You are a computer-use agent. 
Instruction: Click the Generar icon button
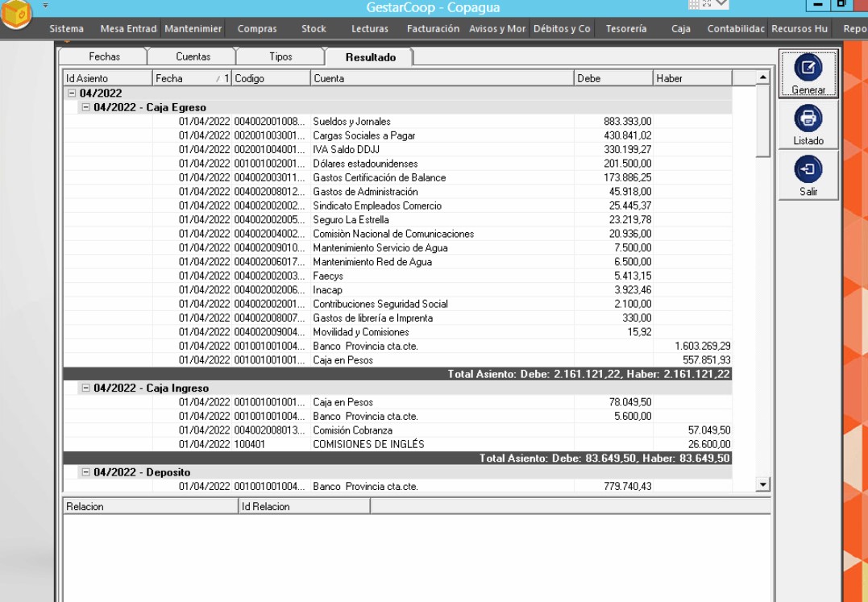[808, 69]
